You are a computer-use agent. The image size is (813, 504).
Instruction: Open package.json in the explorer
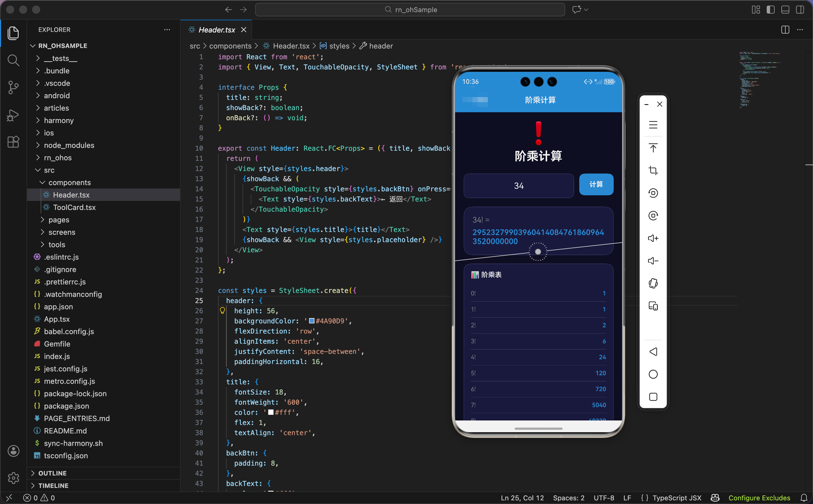(x=66, y=406)
